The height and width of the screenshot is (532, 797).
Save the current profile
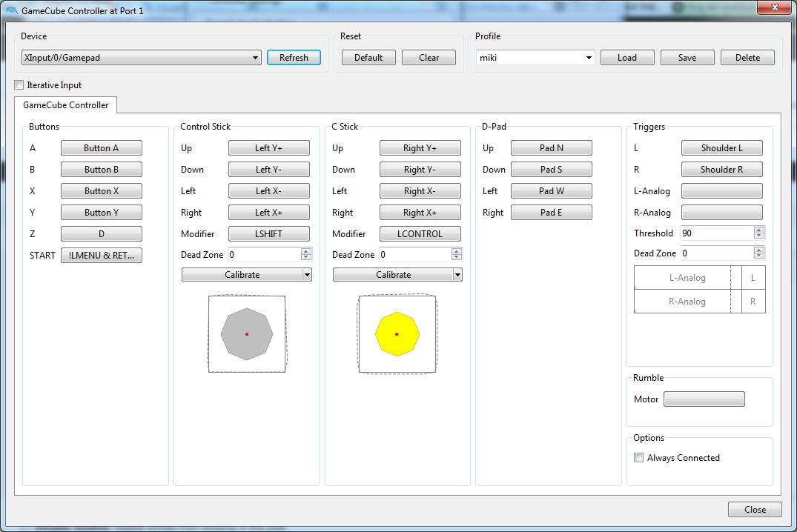[687, 57]
